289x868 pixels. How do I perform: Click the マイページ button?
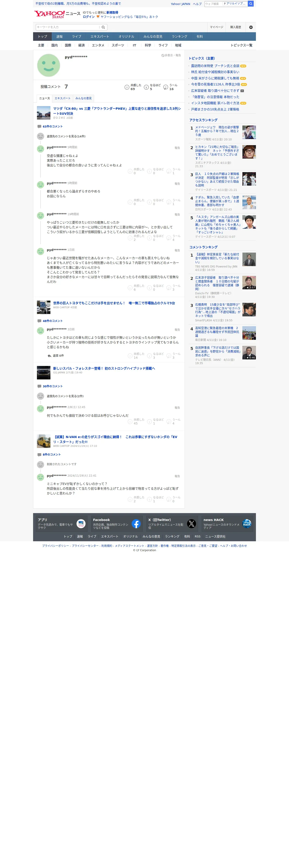tap(216, 27)
